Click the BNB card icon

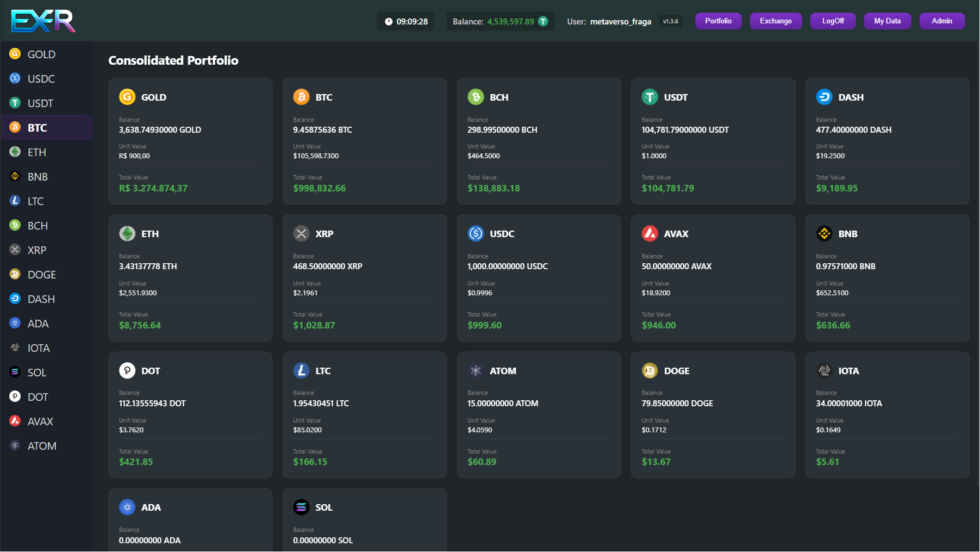pyautogui.click(x=824, y=233)
